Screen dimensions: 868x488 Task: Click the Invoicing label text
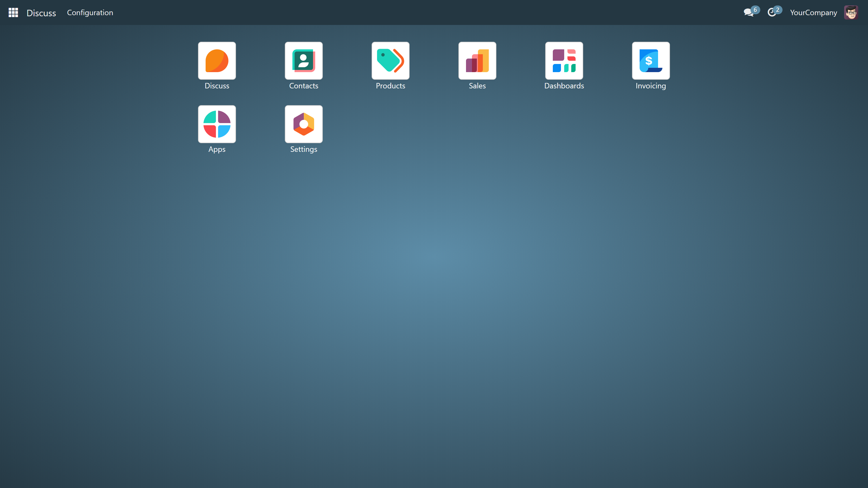coord(650,86)
